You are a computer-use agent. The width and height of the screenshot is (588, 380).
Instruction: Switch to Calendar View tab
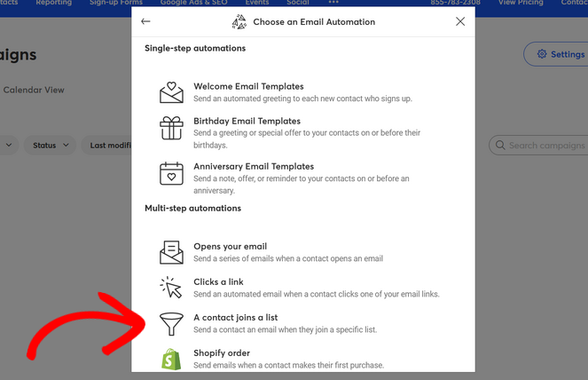coord(34,91)
